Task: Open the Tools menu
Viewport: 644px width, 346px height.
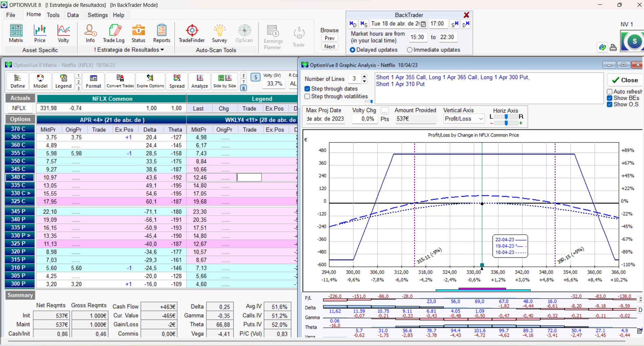Action: (x=53, y=15)
